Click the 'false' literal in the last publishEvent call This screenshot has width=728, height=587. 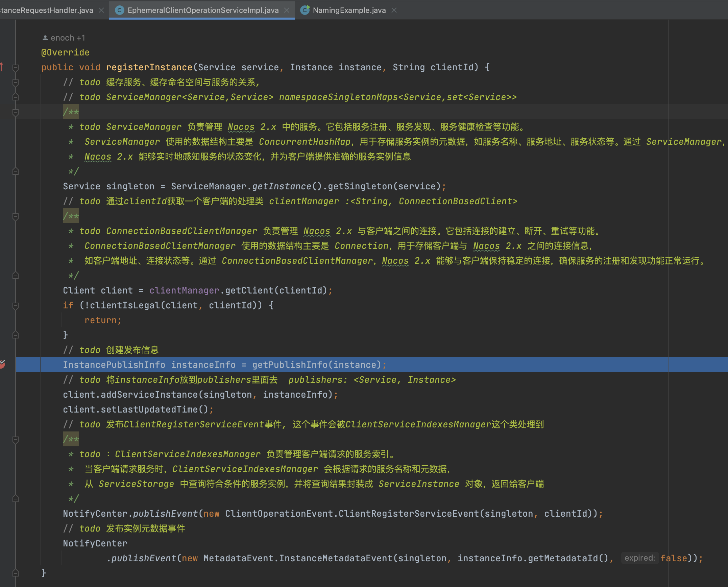tap(674, 558)
